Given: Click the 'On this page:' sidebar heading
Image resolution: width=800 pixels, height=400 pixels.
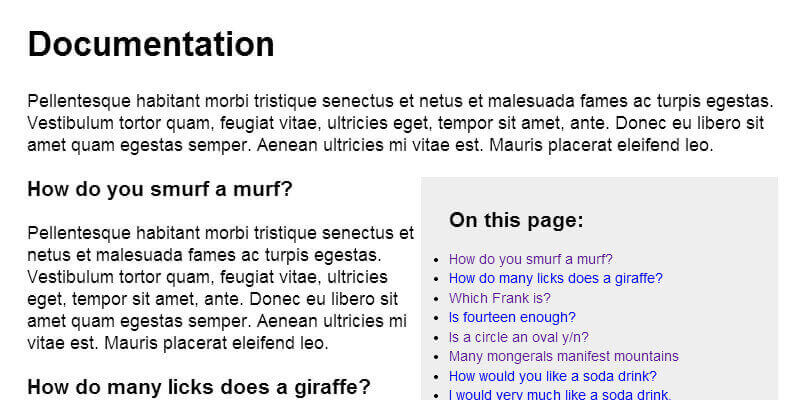Looking at the screenshot, I should click(x=515, y=220).
